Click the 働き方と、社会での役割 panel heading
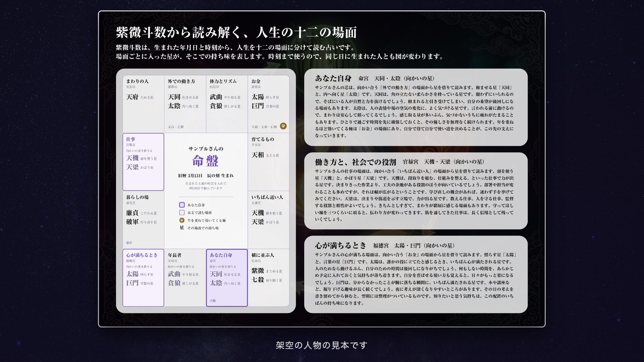The image size is (644, 362). coord(356,162)
